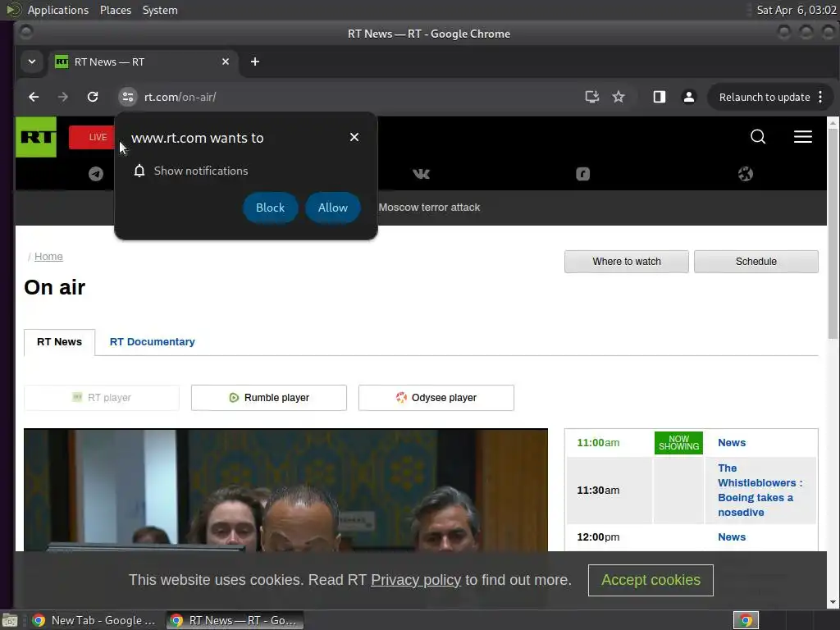Image resolution: width=840 pixels, height=630 pixels.
Task: Click the 11:30am schedule time
Action: point(598,491)
